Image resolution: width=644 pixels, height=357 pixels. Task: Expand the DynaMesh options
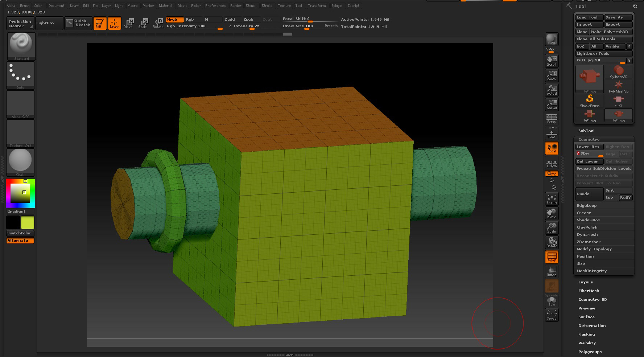tap(587, 234)
